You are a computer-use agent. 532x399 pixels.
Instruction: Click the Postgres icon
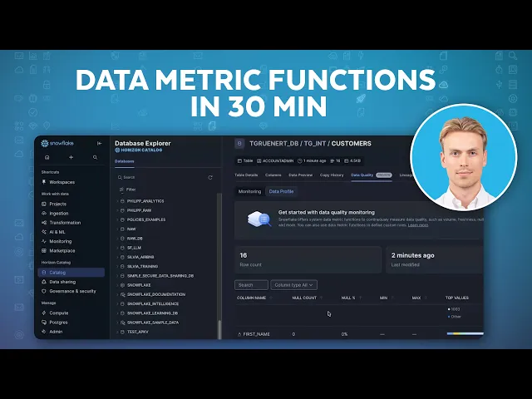tap(44, 323)
